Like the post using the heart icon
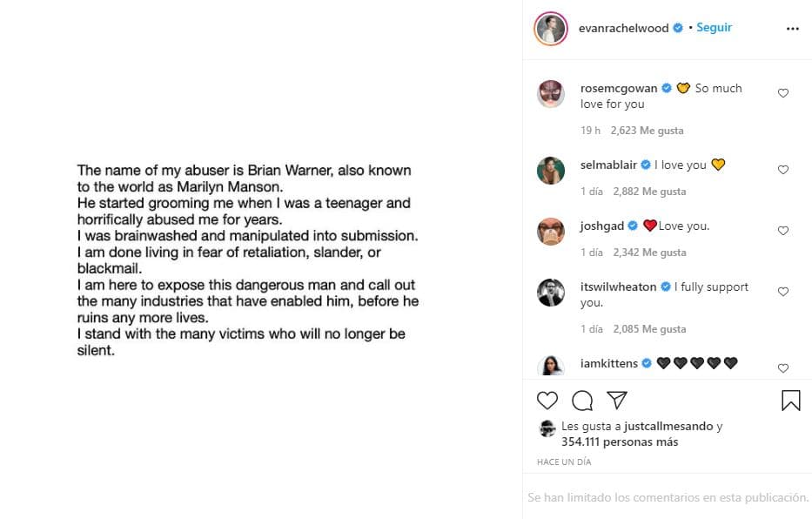 (547, 400)
